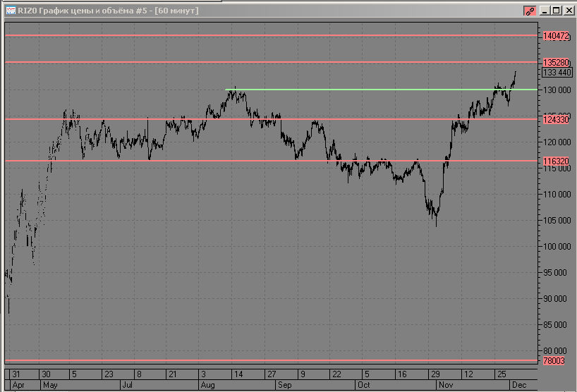Click the 85 000 axis value
The height and width of the screenshot is (392, 577).
click(x=555, y=325)
